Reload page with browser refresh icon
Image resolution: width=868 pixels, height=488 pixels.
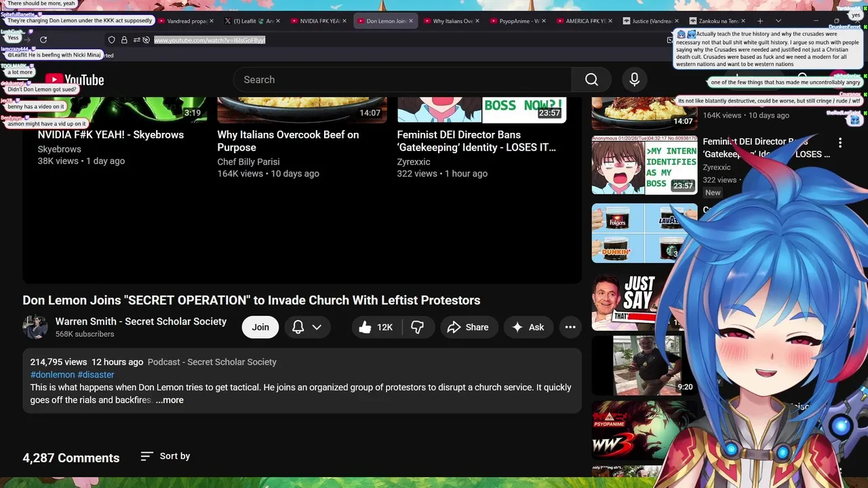coord(43,40)
